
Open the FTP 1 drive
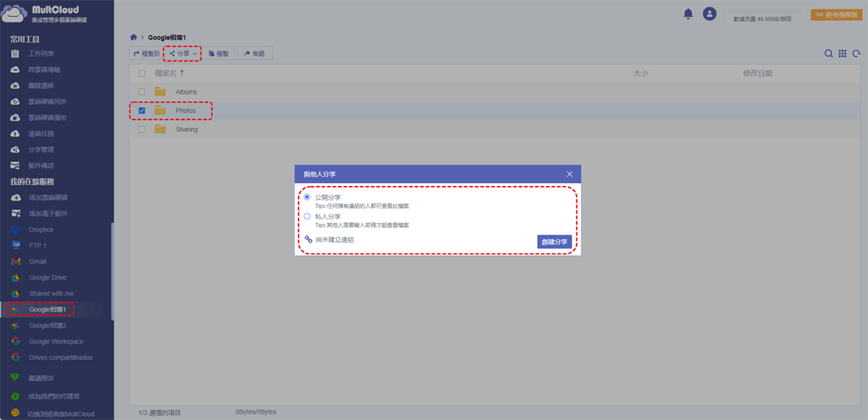click(38, 245)
